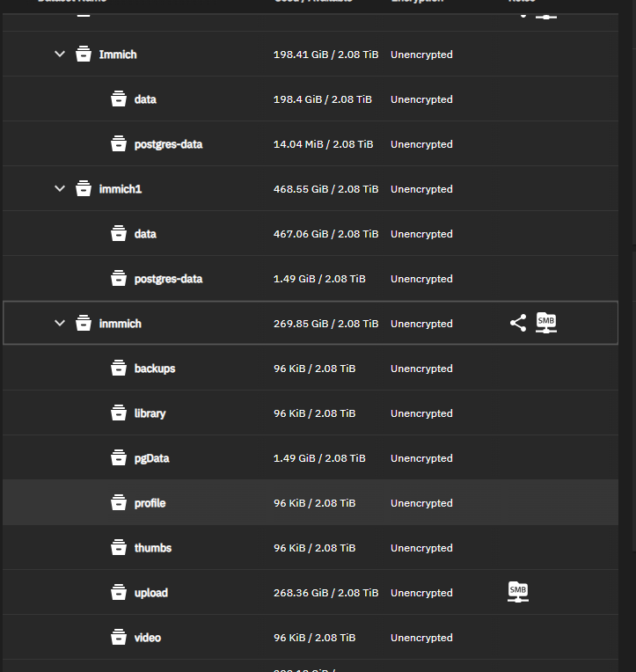Select data dataset under immich1

pos(145,234)
